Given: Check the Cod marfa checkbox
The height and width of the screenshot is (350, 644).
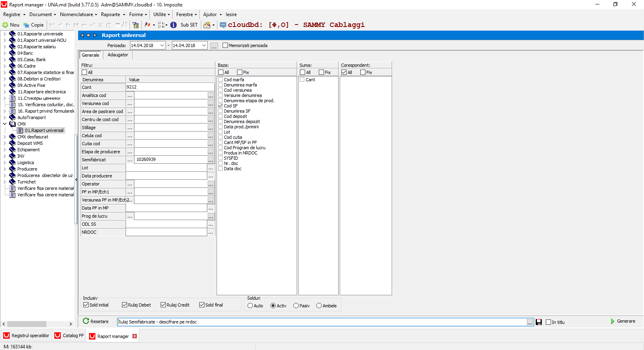Looking at the screenshot, I should click(x=221, y=80).
